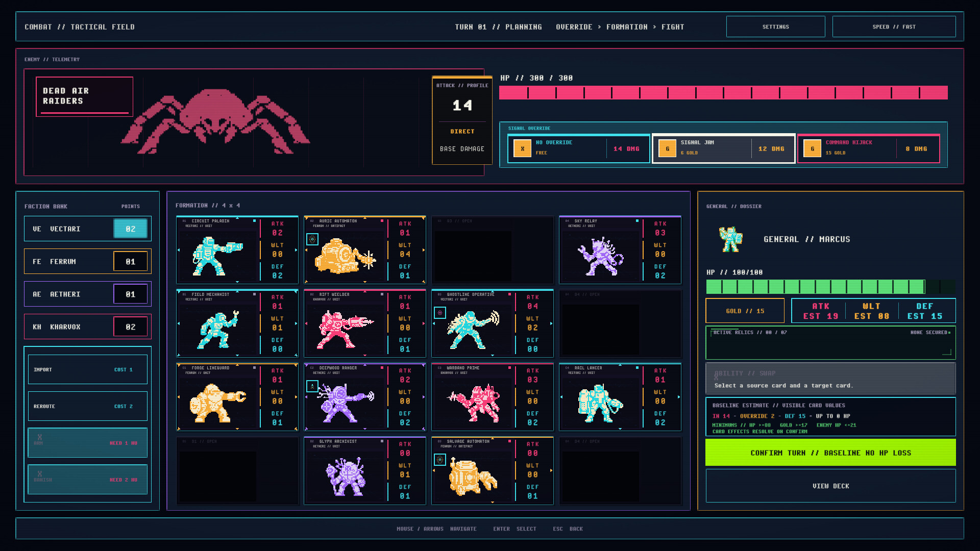Open the Settings menu
The height and width of the screenshot is (551, 980).
coord(775,27)
